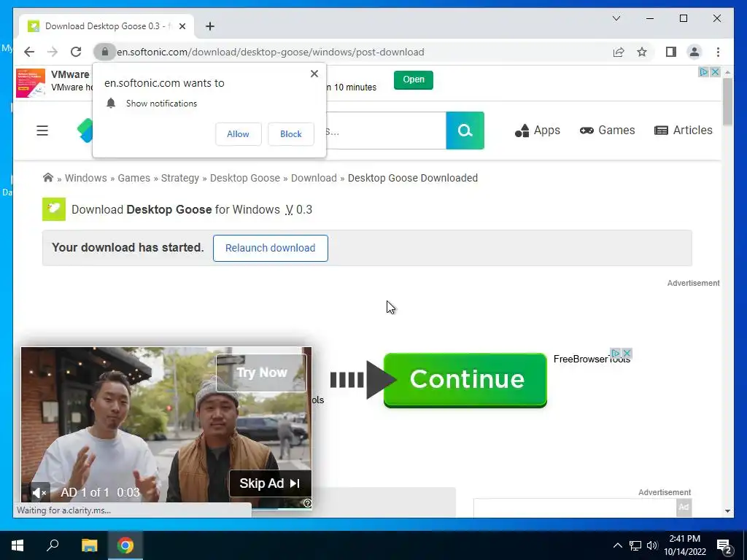Click Try Now on video ad
This screenshot has width=747, height=560.
[262, 373]
